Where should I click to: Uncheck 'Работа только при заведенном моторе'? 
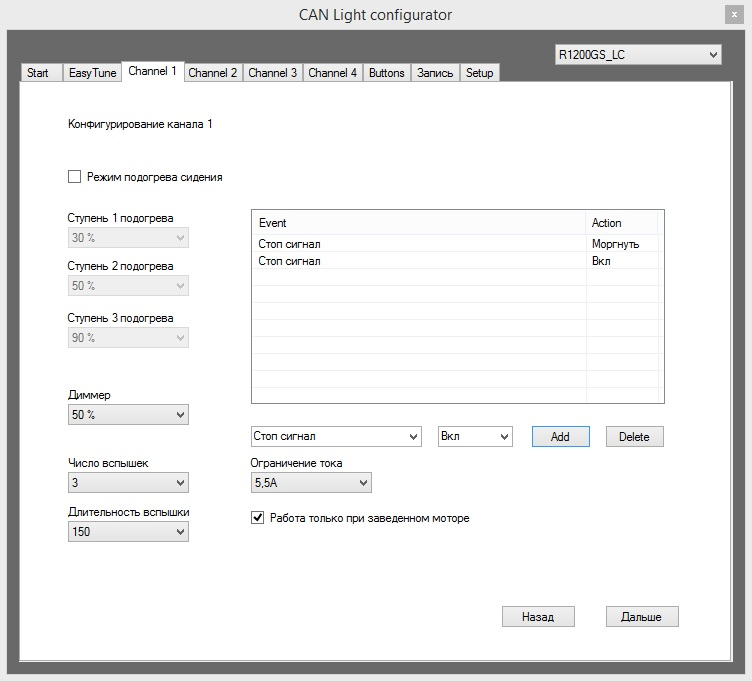pos(257,518)
